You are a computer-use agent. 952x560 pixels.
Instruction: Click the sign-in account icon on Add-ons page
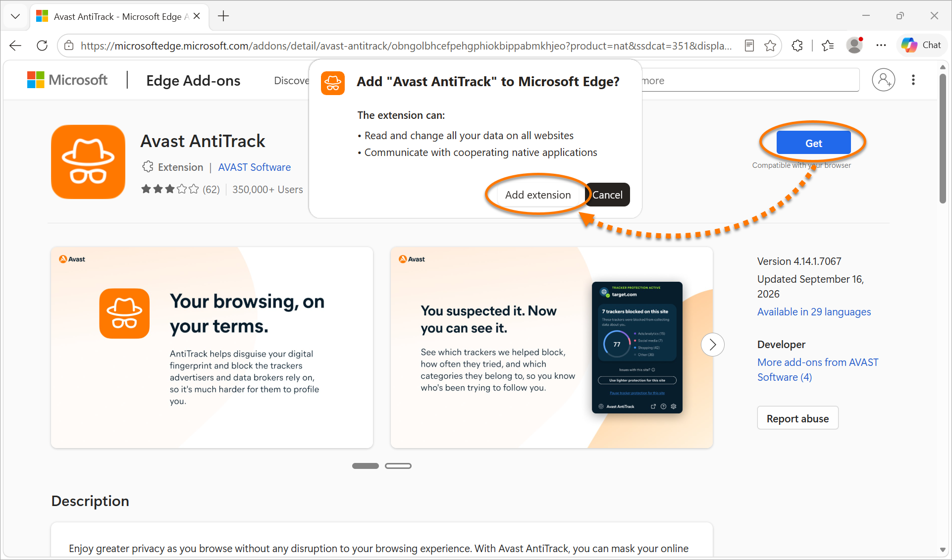(883, 80)
